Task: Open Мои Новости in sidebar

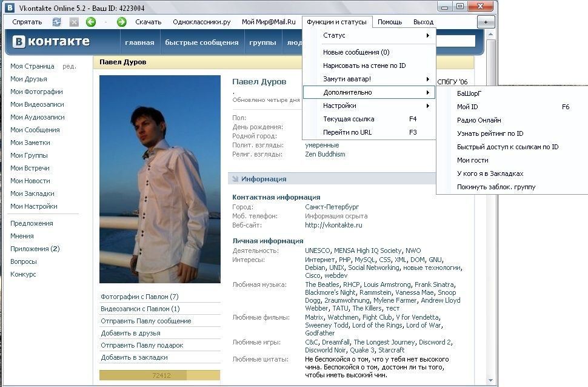Action: [x=30, y=181]
